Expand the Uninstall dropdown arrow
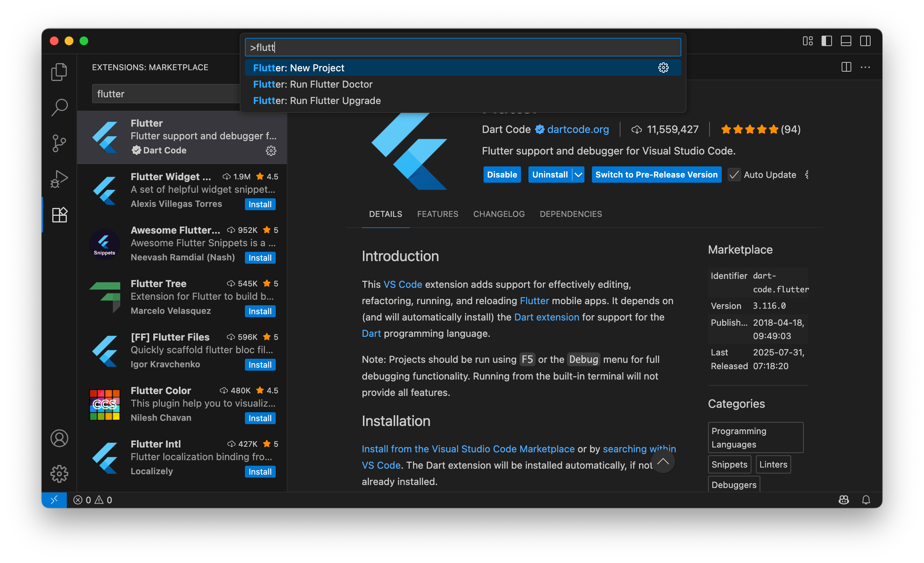This screenshot has width=924, height=563. [579, 175]
